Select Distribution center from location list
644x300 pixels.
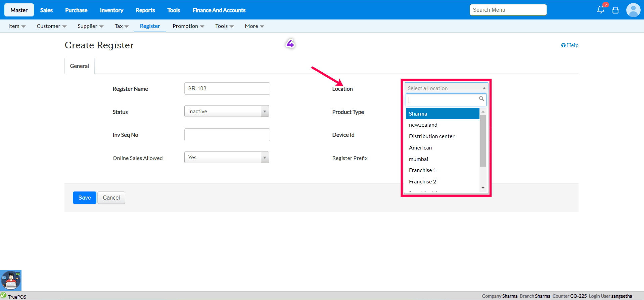click(431, 136)
